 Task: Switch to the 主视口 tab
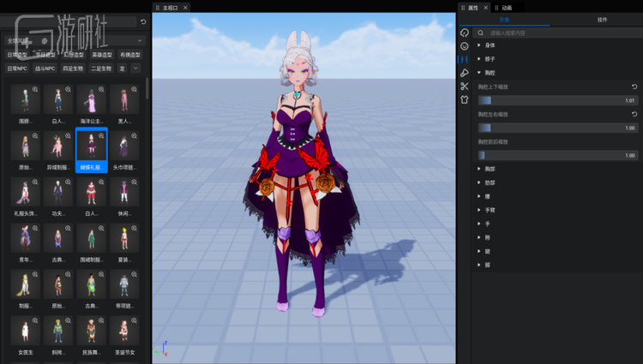[171, 8]
